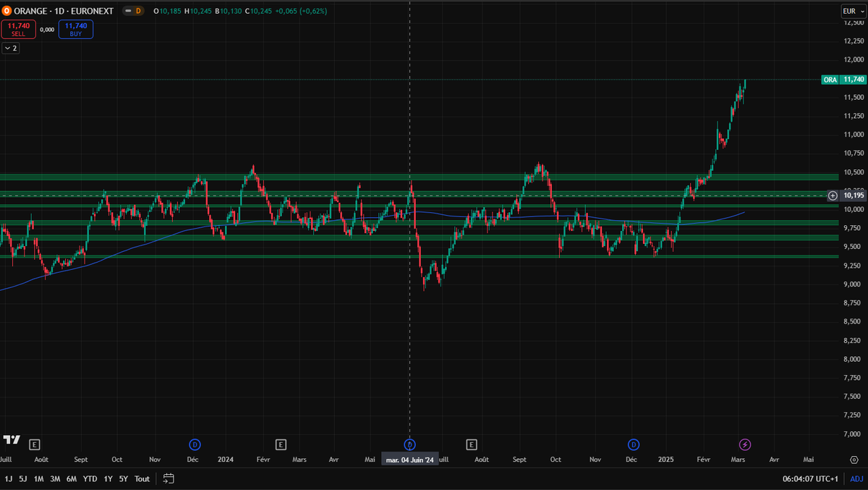Toggle the D status pill beside EURONEXT

click(x=133, y=11)
